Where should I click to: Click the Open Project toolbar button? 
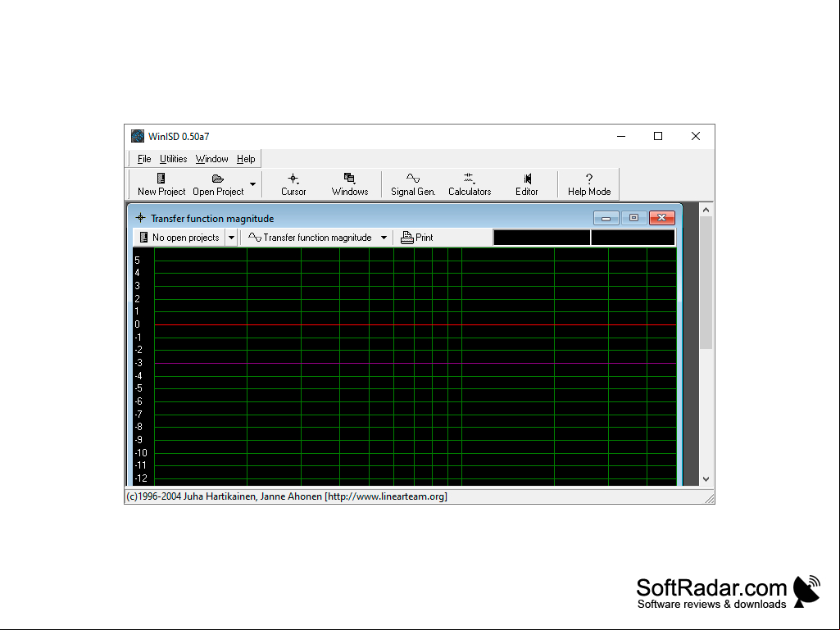[x=218, y=184]
